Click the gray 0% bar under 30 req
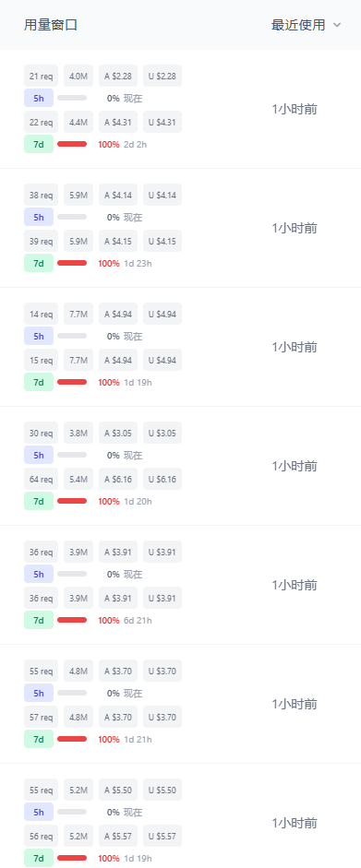The width and height of the screenshot is (361, 868). pos(72,455)
